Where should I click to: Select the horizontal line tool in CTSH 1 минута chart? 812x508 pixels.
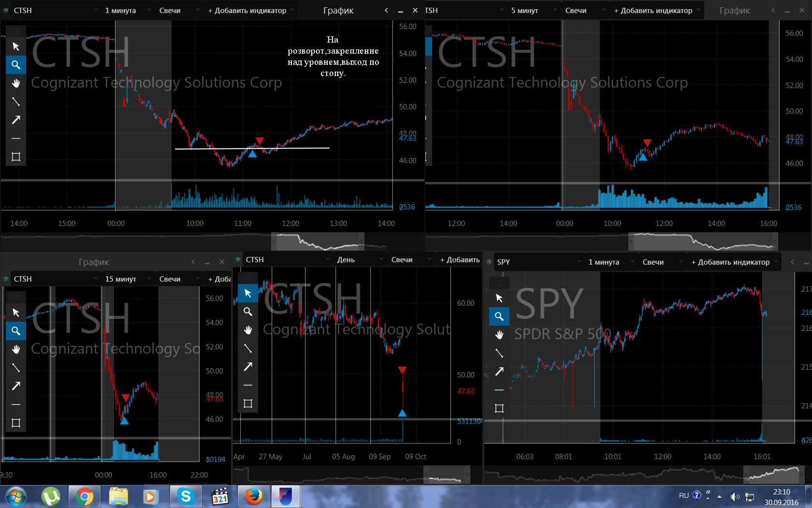point(16,138)
